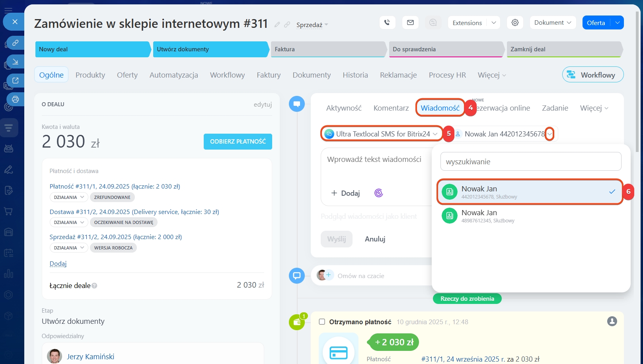This screenshot has width=643, height=364.
Task: Click the email envelope icon in header
Action: click(410, 23)
